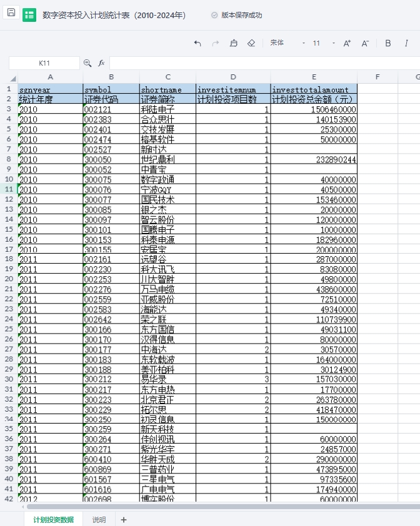Select the 计划投资数据 sheet tab

click(53, 520)
